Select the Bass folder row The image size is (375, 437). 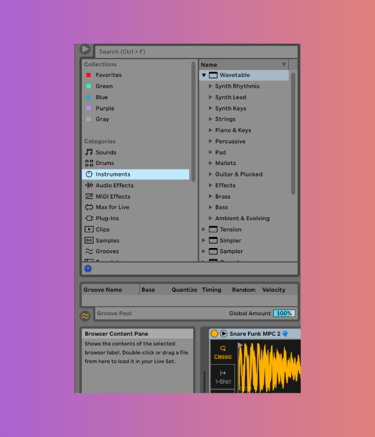(245, 207)
